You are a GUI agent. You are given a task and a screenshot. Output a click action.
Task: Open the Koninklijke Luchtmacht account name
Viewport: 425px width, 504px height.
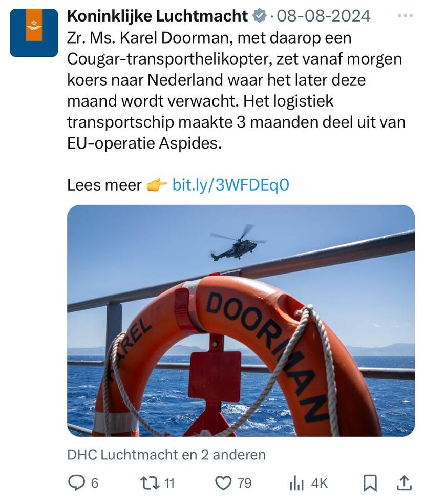(x=157, y=16)
